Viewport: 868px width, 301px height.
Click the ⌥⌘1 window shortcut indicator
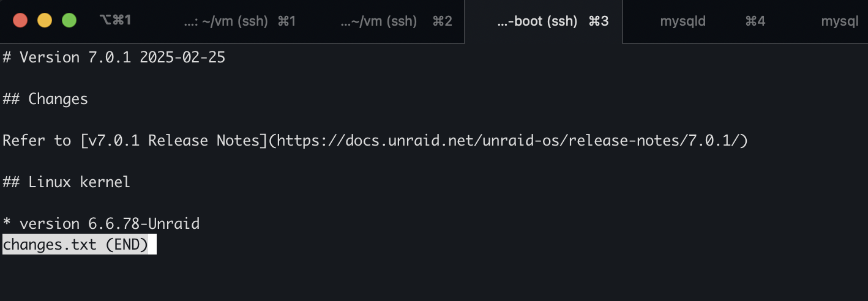[115, 20]
